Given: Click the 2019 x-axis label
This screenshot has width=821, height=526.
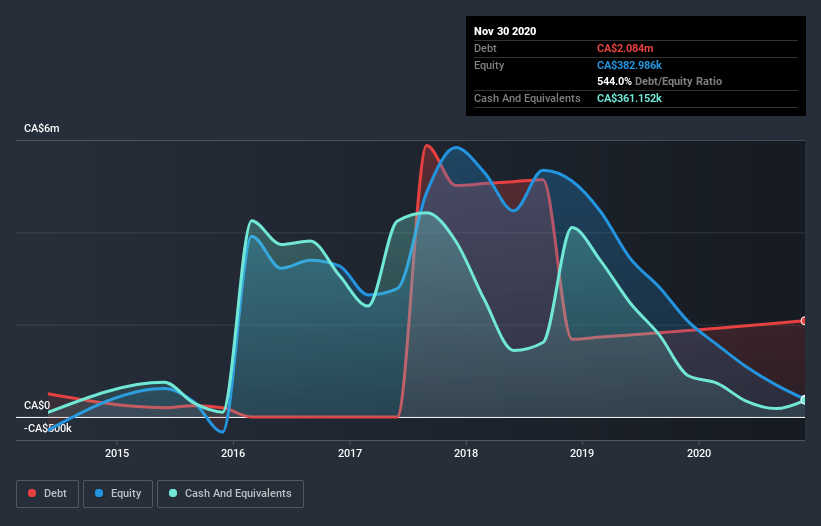Looking at the screenshot, I should 582,453.
